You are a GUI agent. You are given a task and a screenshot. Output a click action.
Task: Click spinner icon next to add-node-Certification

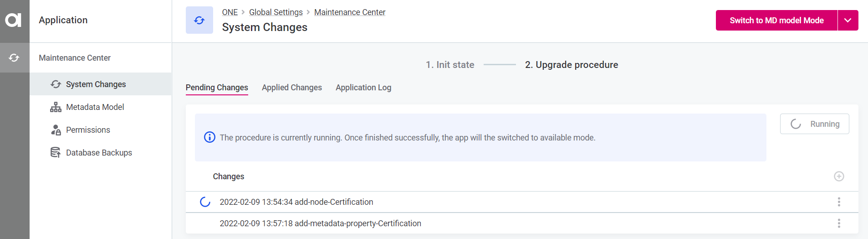click(x=205, y=202)
